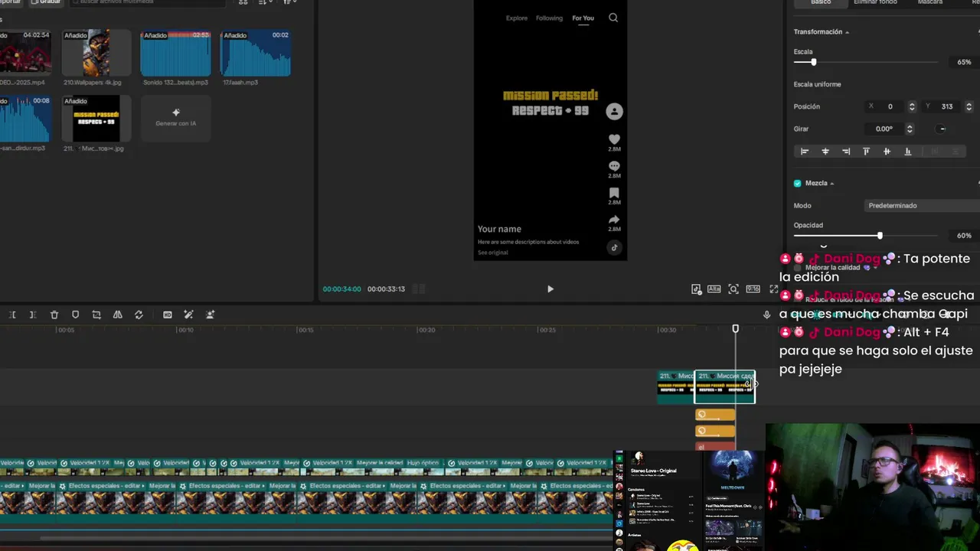The height and width of the screenshot is (551, 980).
Task: Align the clip to the top
Action: (867, 152)
